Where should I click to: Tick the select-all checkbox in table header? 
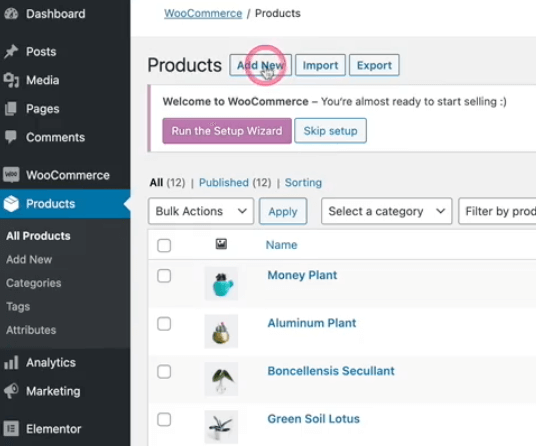click(x=164, y=245)
